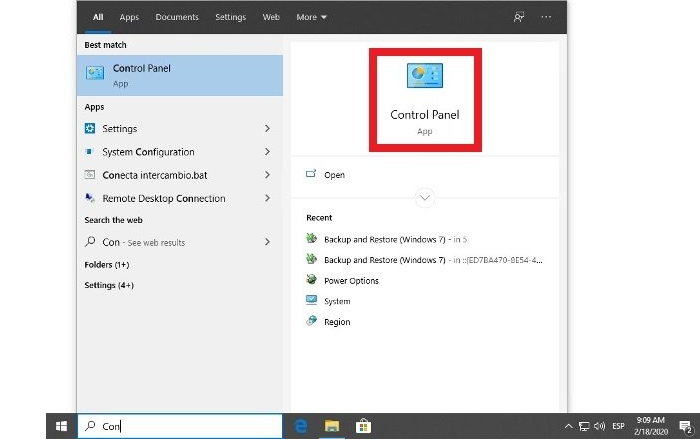The width and height of the screenshot is (700, 440).
Task: Switch to the Apps tab
Action: 129,17
